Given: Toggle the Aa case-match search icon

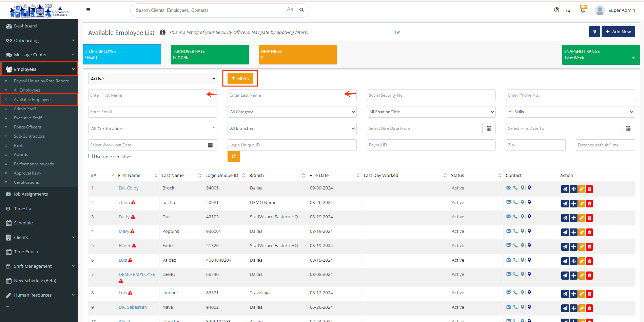Looking at the screenshot, I should point(290,9).
